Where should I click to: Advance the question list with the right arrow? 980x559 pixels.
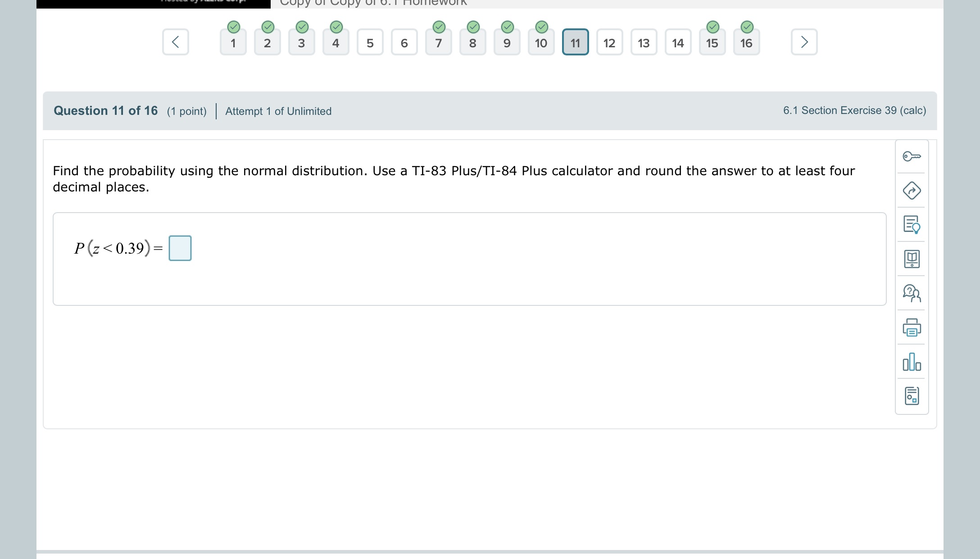[804, 42]
